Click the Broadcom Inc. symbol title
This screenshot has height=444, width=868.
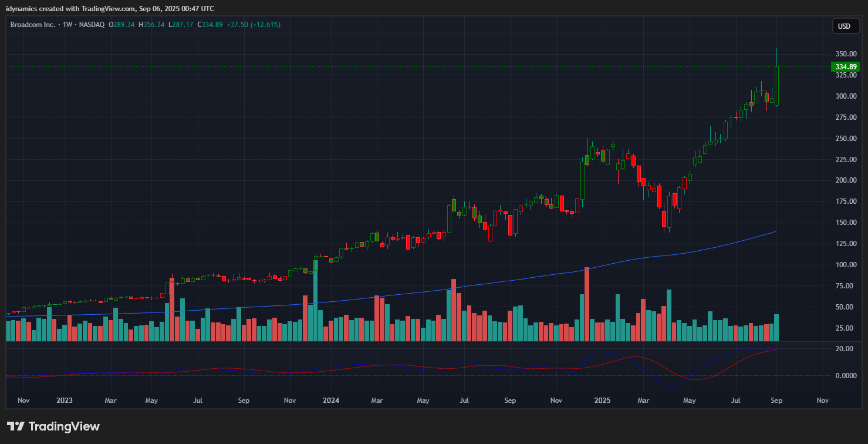[x=32, y=25]
